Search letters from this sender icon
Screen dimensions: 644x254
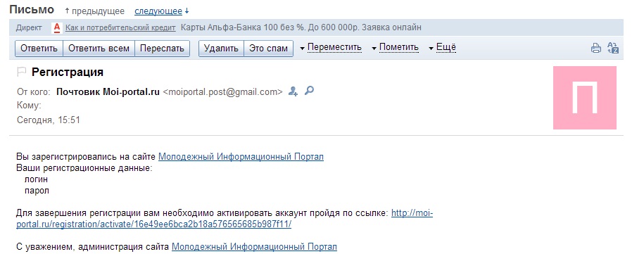coord(309,91)
